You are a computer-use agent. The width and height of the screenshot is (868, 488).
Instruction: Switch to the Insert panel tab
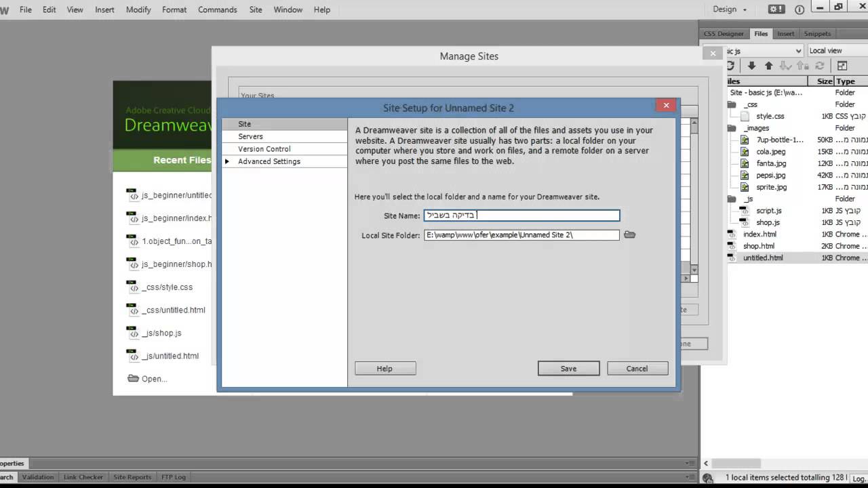[786, 34]
